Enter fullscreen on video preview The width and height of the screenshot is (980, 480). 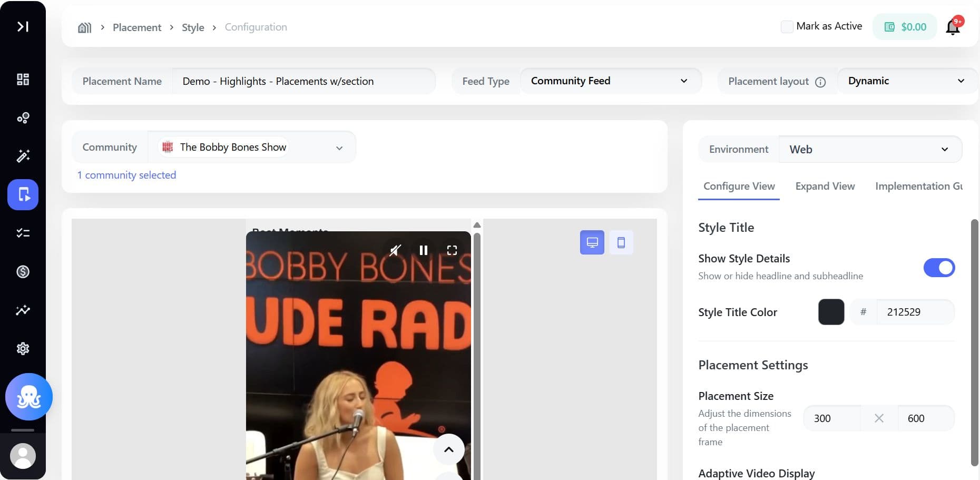[452, 250]
